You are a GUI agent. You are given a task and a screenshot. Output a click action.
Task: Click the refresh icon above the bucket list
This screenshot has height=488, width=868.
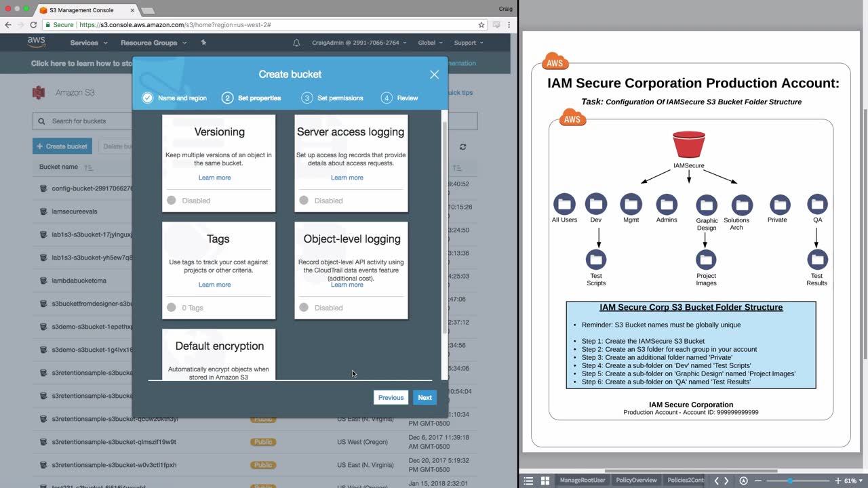click(x=463, y=146)
